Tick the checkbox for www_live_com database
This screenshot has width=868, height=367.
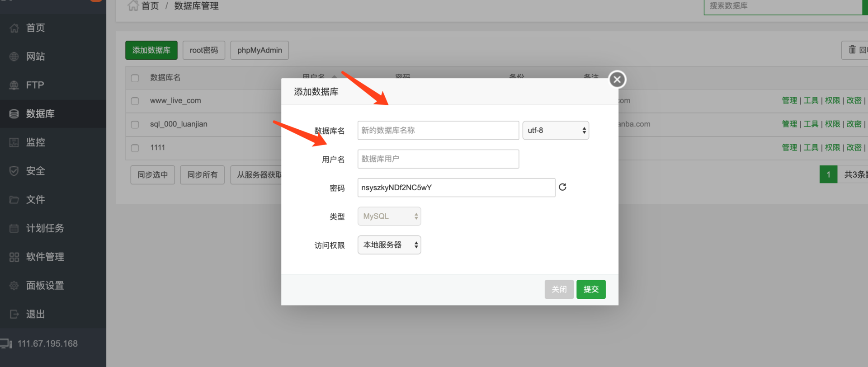[135, 101]
